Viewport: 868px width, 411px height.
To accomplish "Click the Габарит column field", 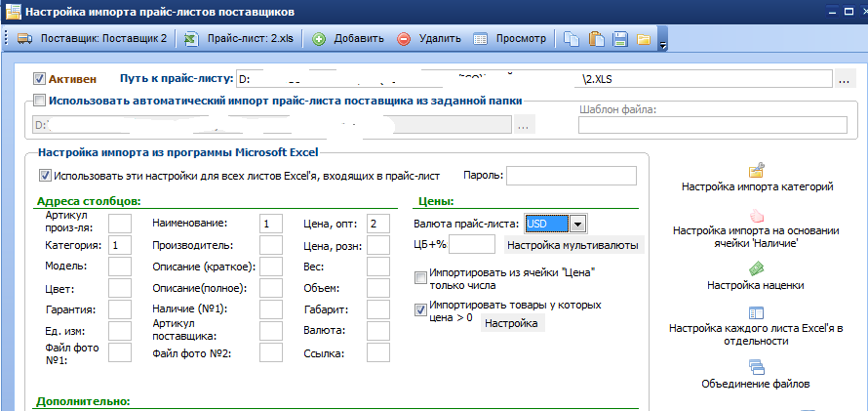I will [378, 309].
